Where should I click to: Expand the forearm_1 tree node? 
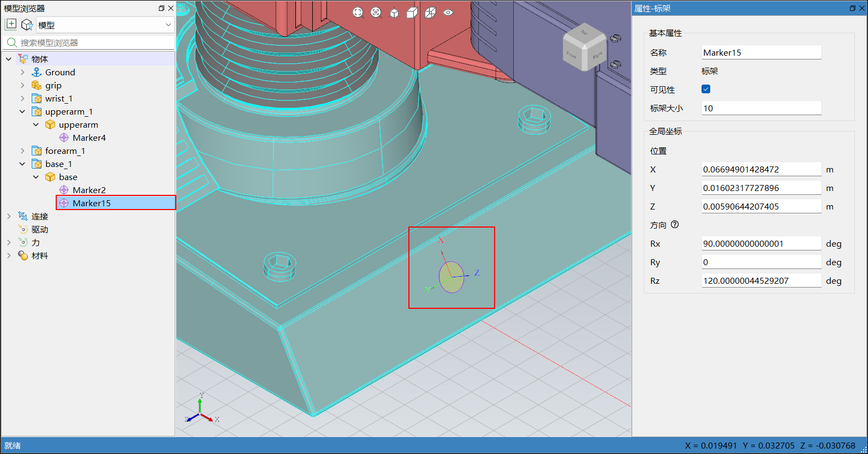tap(22, 151)
